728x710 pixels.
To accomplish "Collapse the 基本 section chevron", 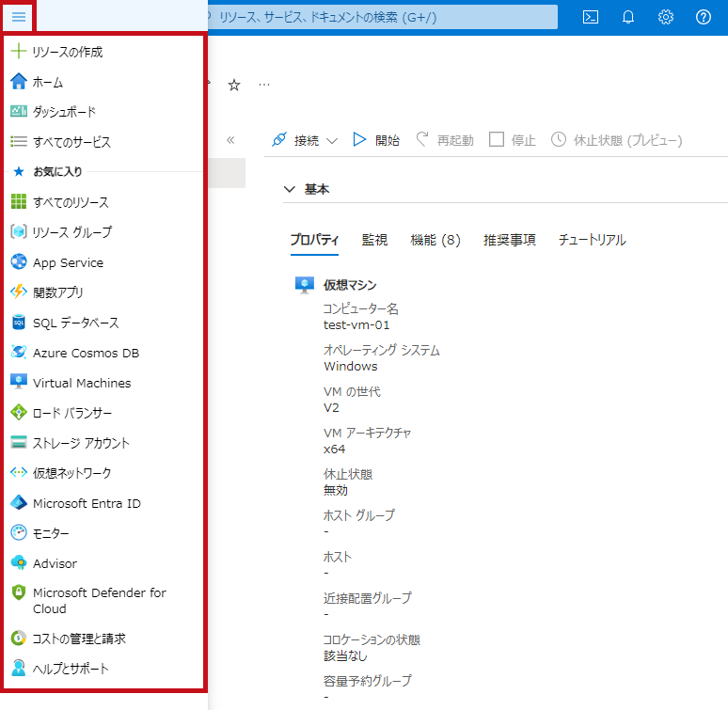I will tap(290, 189).
